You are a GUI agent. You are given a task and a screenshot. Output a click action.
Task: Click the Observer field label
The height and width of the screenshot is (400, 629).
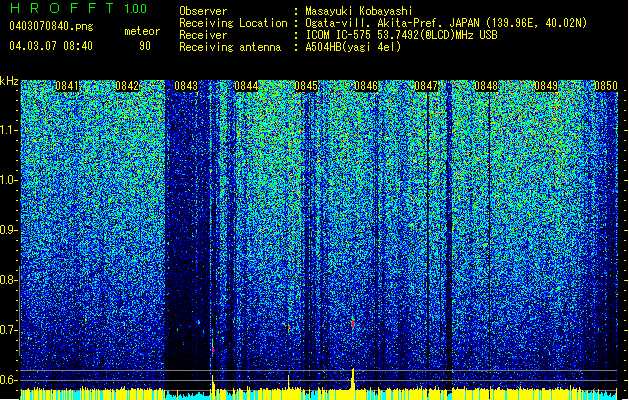(203, 11)
